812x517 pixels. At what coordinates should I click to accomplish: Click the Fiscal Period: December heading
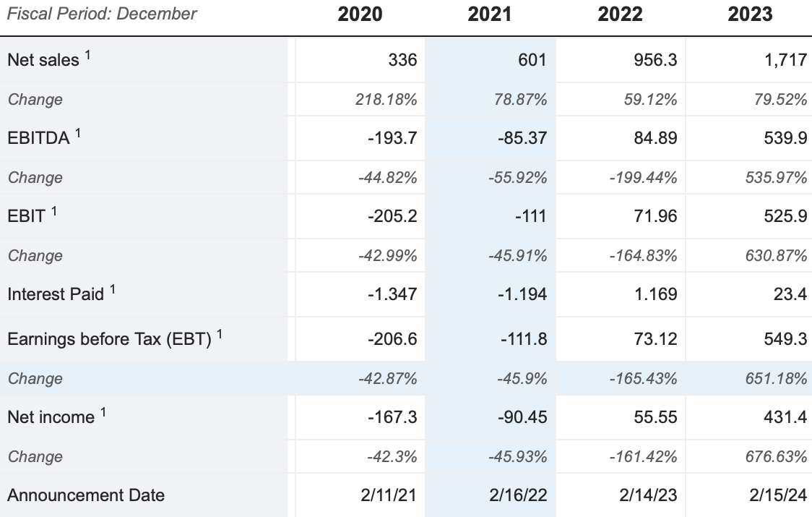coord(102,14)
